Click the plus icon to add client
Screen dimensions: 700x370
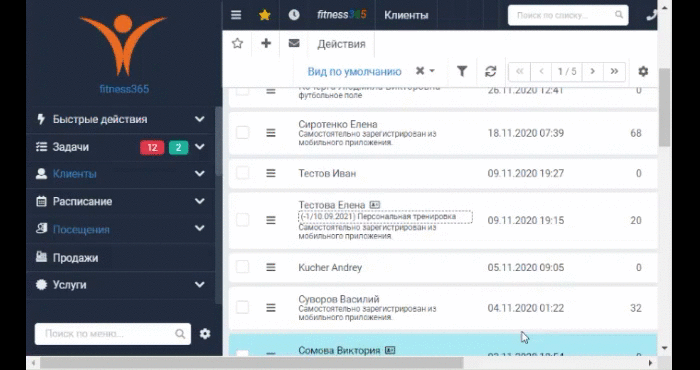tap(266, 43)
